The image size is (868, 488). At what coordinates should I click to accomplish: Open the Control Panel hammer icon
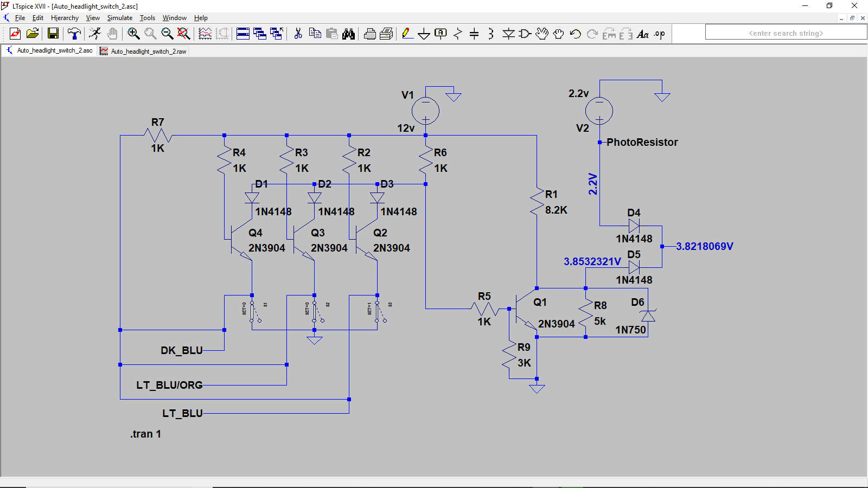tap(74, 34)
